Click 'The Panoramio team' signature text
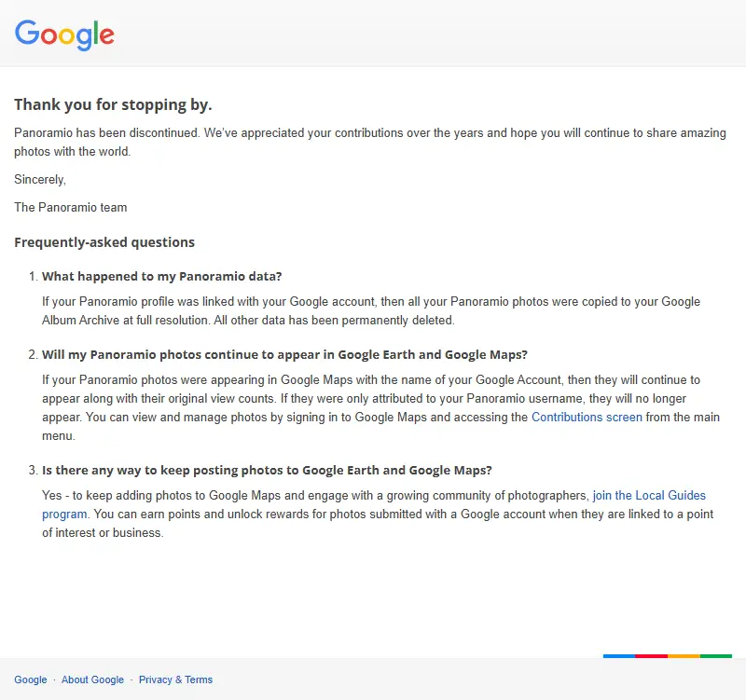746x700 pixels. click(71, 207)
